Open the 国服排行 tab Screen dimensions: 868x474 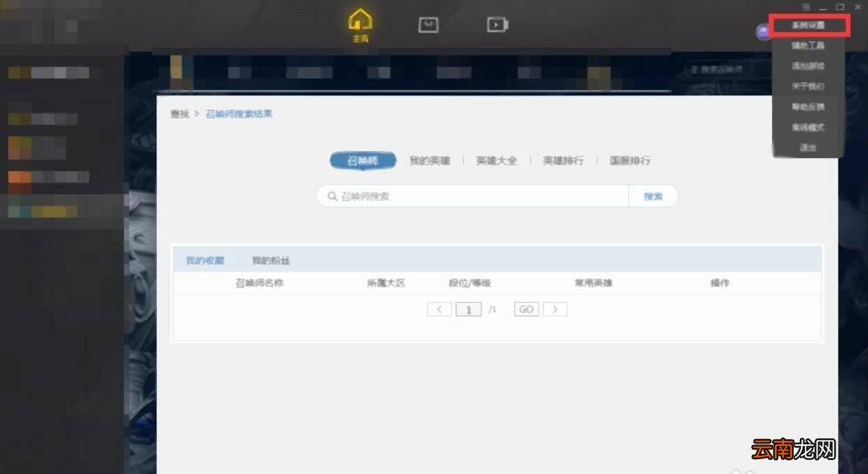point(630,161)
